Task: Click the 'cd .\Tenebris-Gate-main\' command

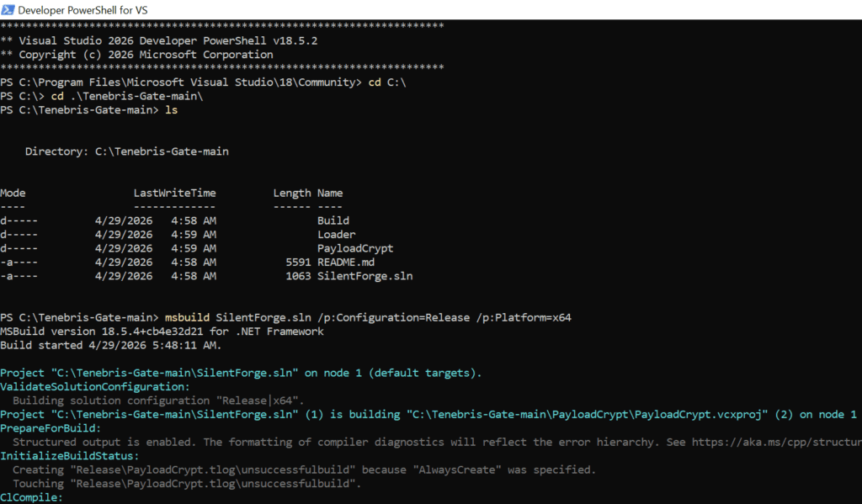Action: (127, 96)
